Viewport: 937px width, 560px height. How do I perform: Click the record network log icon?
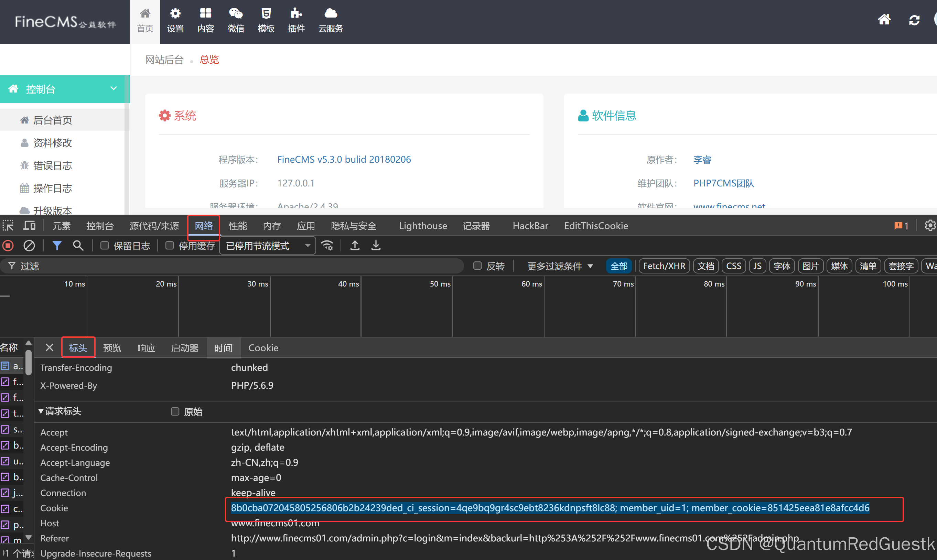pos(8,246)
